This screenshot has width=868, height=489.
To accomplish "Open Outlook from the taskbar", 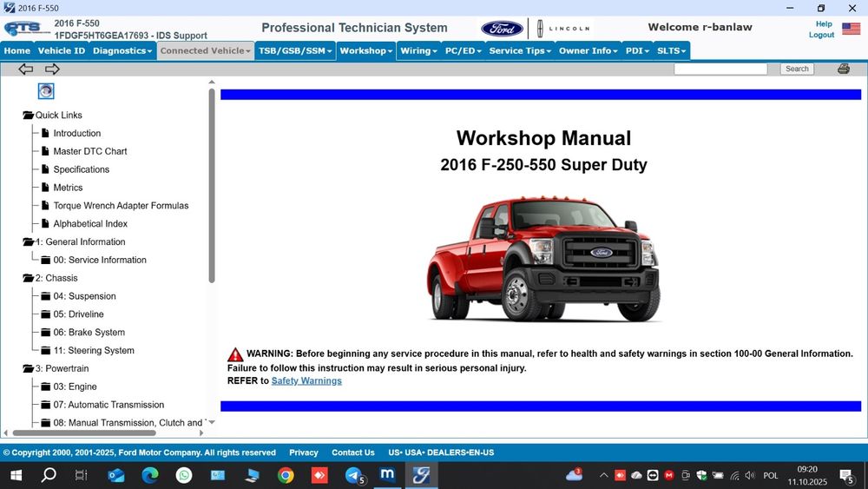I will click(x=115, y=475).
